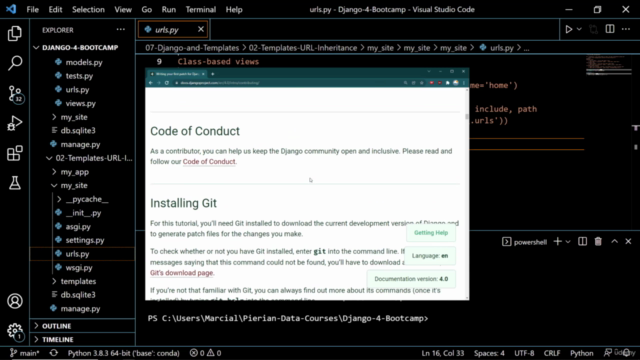Open the Testing flask view
The width and height of the screenshot is (640, 360).
pos(15,183)
